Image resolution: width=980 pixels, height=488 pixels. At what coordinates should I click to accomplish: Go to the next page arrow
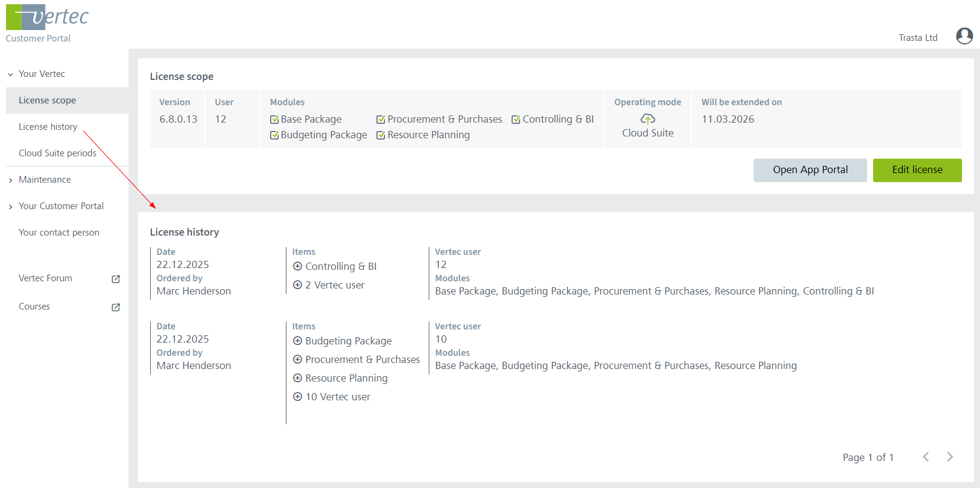950,457
